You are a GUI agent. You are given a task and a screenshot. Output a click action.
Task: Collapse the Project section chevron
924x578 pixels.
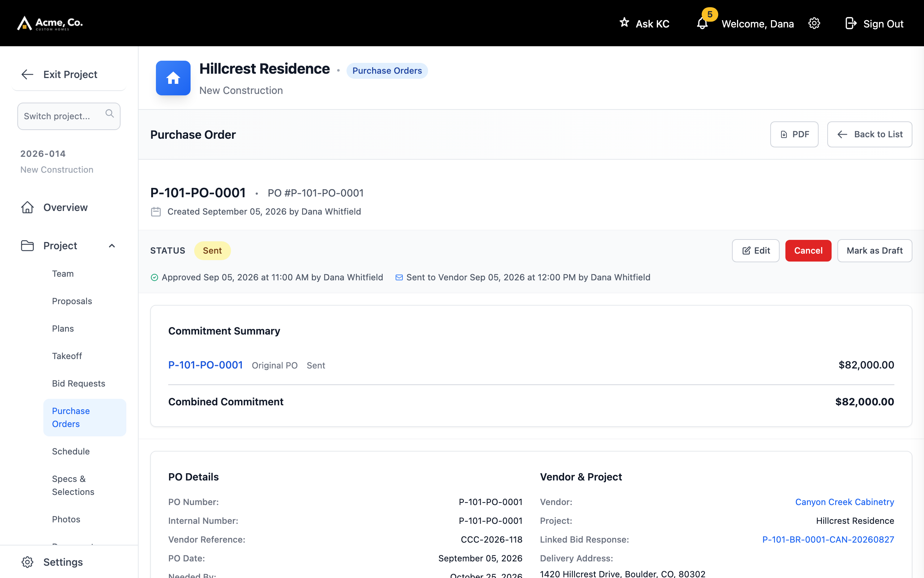(x=112, y=246)
